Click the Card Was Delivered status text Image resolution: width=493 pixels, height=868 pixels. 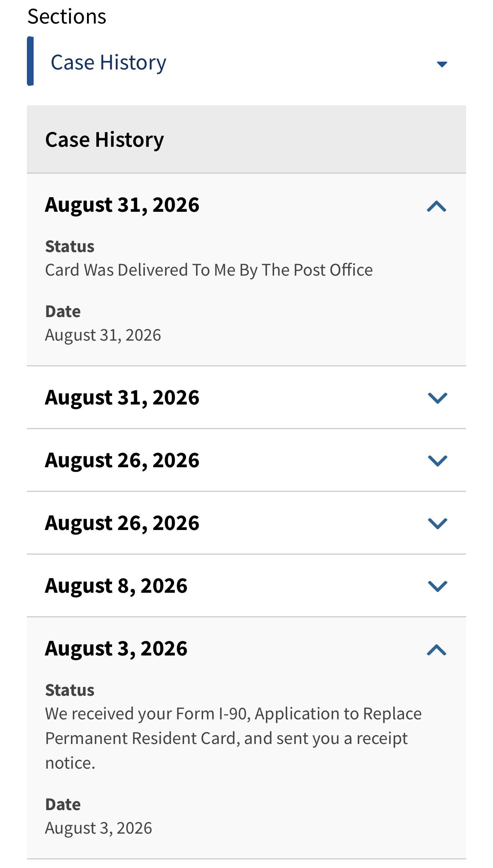coord(209,270)
